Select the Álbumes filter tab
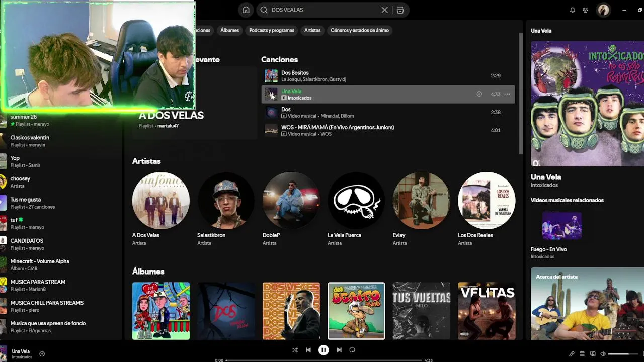 (229, 30)
